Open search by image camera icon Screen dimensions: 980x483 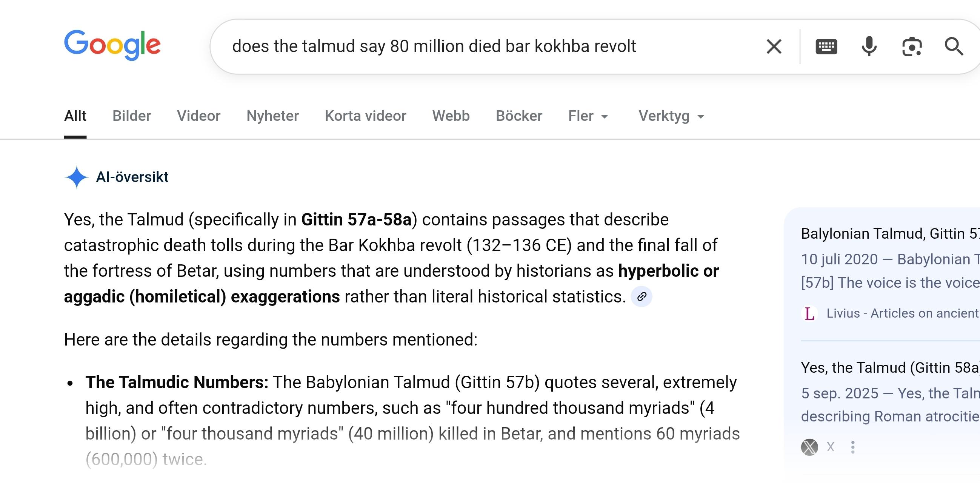[912, 47]
